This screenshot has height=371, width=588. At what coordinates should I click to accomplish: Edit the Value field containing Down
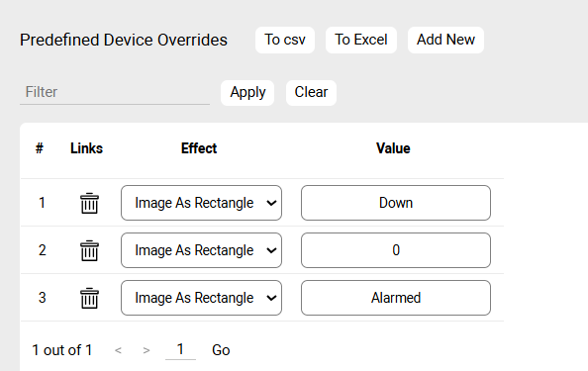396,203
